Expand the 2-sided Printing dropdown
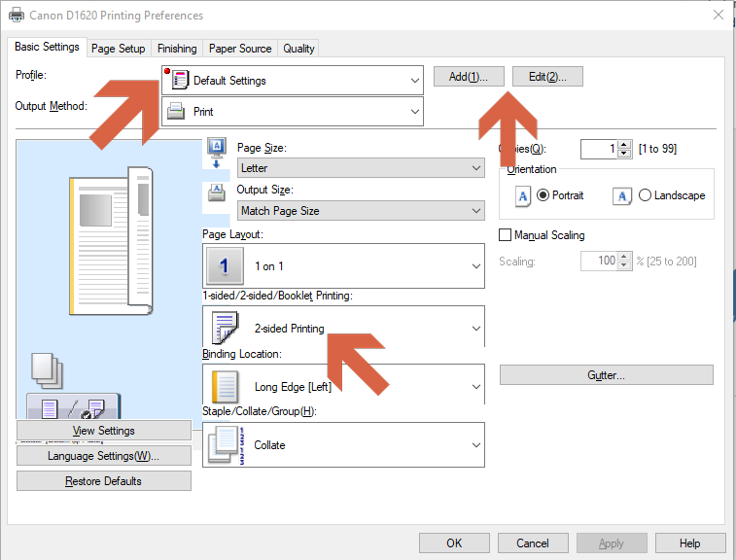The height and width of the screenshot is (560, 736). 342,329
